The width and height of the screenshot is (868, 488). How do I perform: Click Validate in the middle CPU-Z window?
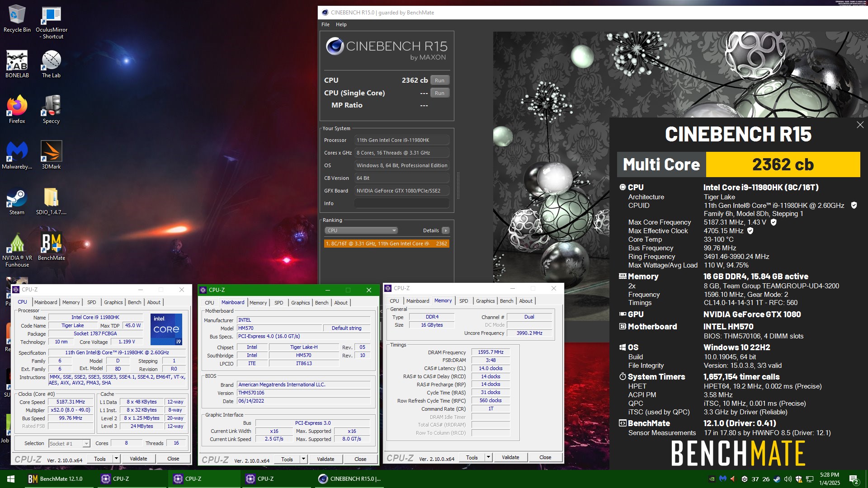point(325,459)
